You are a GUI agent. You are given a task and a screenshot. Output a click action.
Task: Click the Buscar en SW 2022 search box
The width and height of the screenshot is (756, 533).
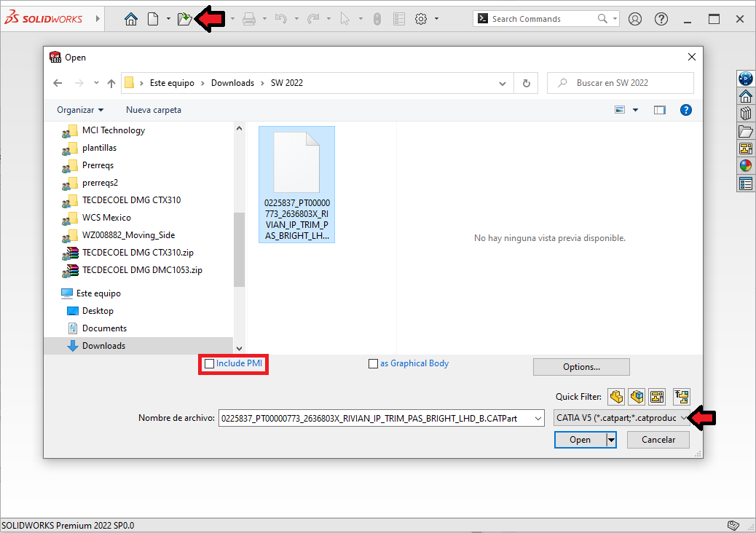[621, 83]
